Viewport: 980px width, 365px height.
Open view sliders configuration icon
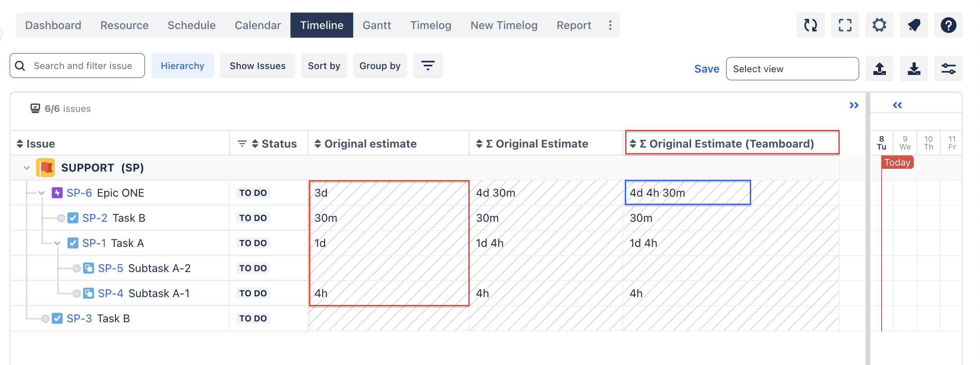pos(948,69)
